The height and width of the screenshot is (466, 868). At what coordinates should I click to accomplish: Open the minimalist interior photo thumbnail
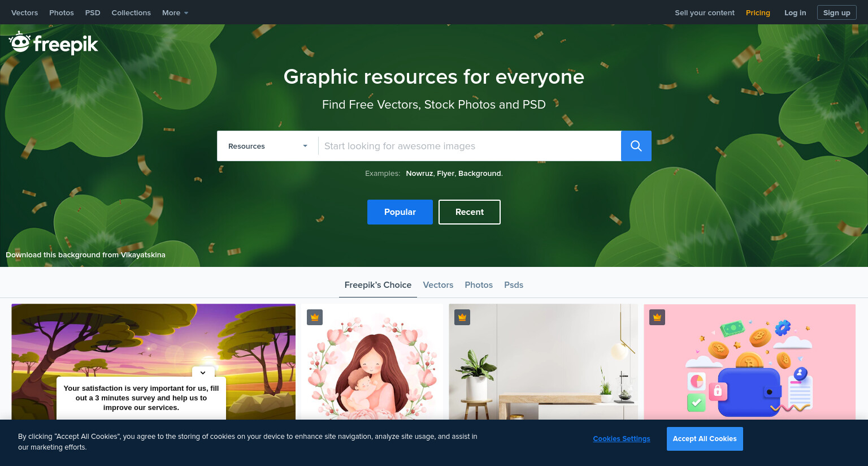click(x=543, y=362)
